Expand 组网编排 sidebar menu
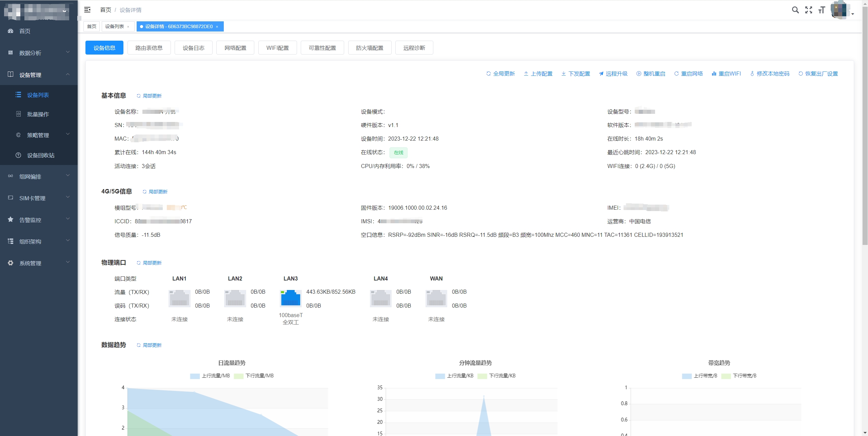Viewport: 868px width, 436px height. click(39, 177)
